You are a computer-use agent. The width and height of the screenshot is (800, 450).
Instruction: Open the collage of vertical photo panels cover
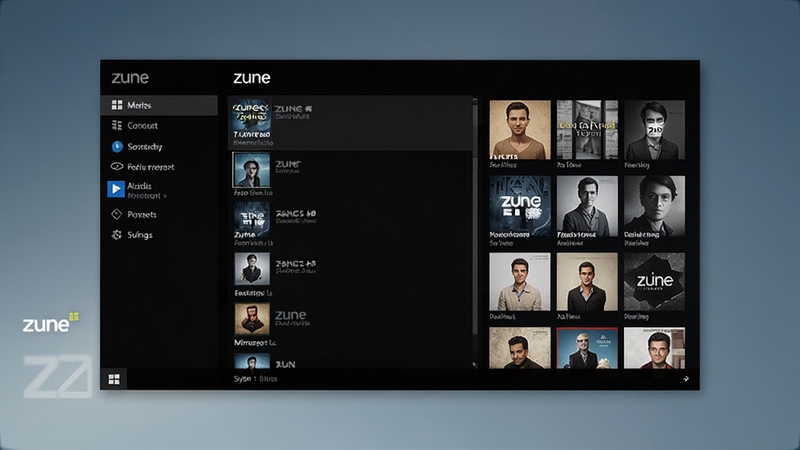[587, 130]
